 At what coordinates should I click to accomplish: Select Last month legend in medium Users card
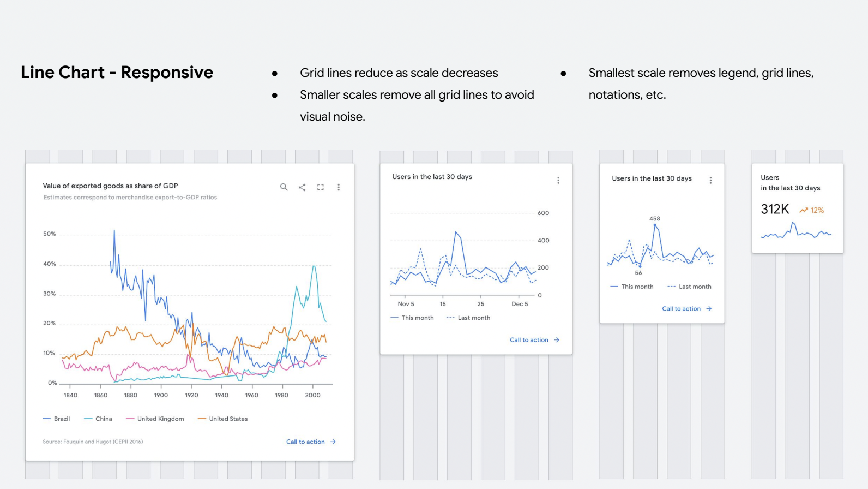tap(468, 318)
